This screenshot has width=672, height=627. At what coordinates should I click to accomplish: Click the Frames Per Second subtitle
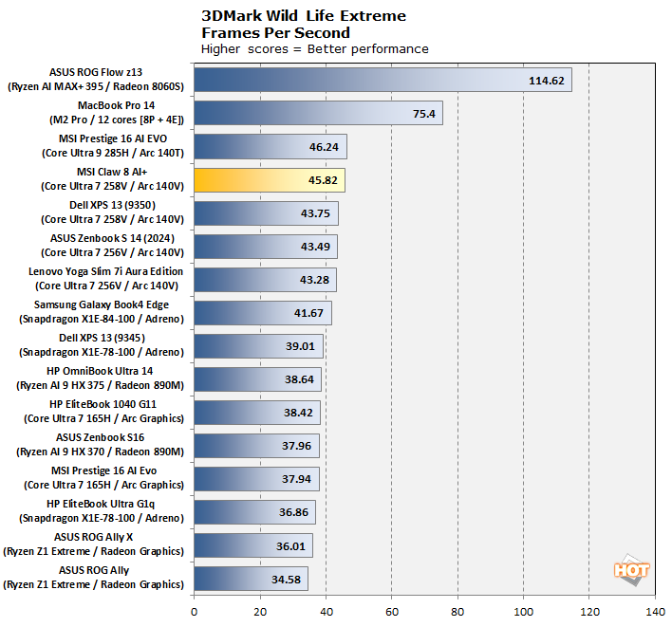coord(275,33)
